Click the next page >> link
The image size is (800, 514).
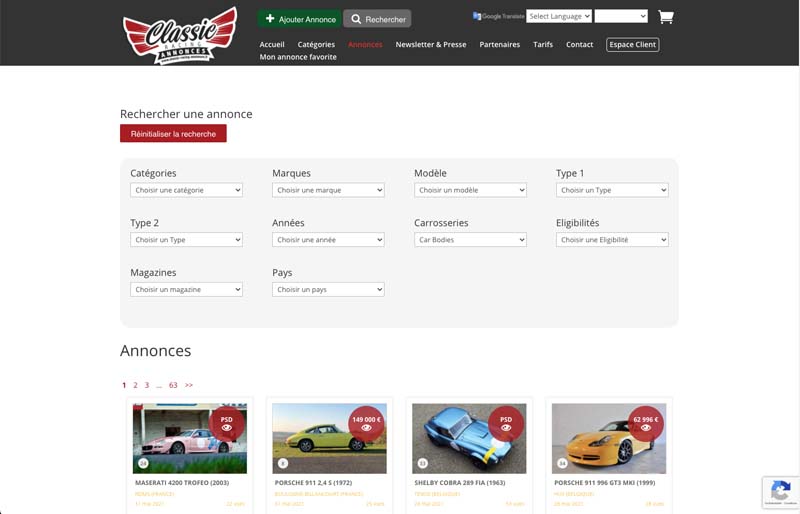189,385
